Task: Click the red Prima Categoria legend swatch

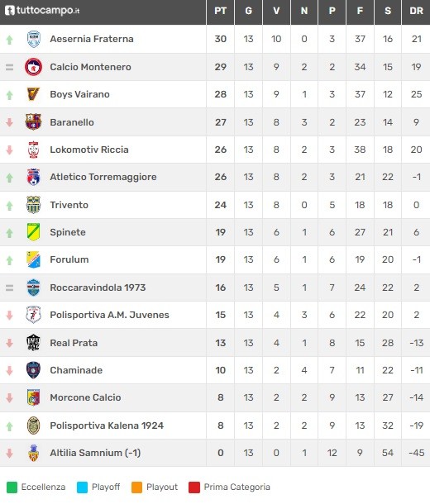Action: (x=194, y=487)
